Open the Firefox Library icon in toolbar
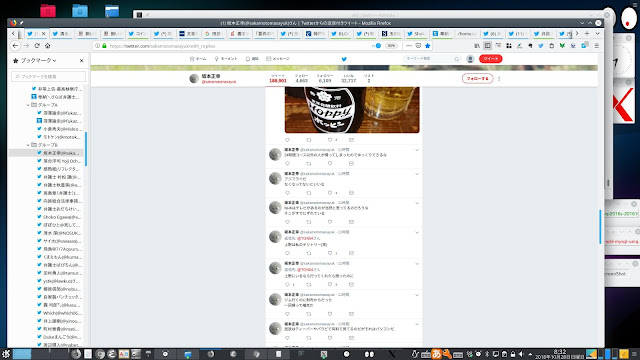Viewport: 640px width, 360px height. [477, 46]
